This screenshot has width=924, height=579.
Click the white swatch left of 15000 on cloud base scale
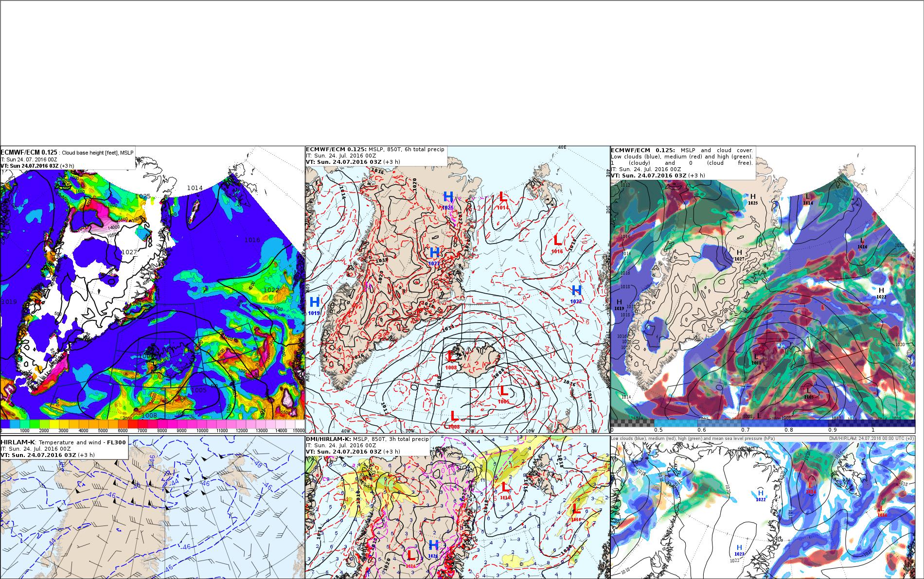click(x=299, y=424)
